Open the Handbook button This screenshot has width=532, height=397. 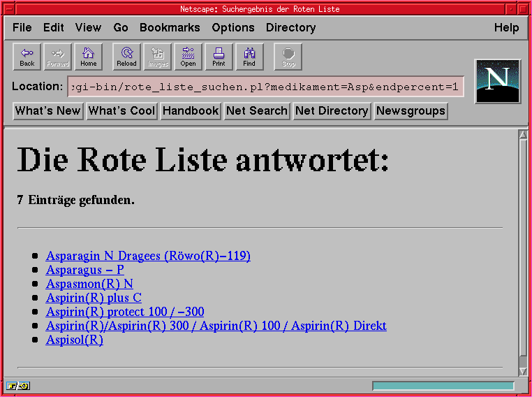click(191, 110)
